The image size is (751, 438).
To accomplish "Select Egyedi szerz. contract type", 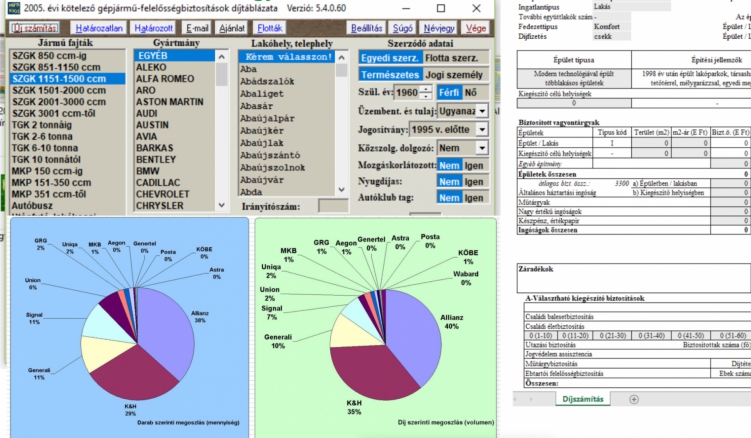I will coord(390,58).
